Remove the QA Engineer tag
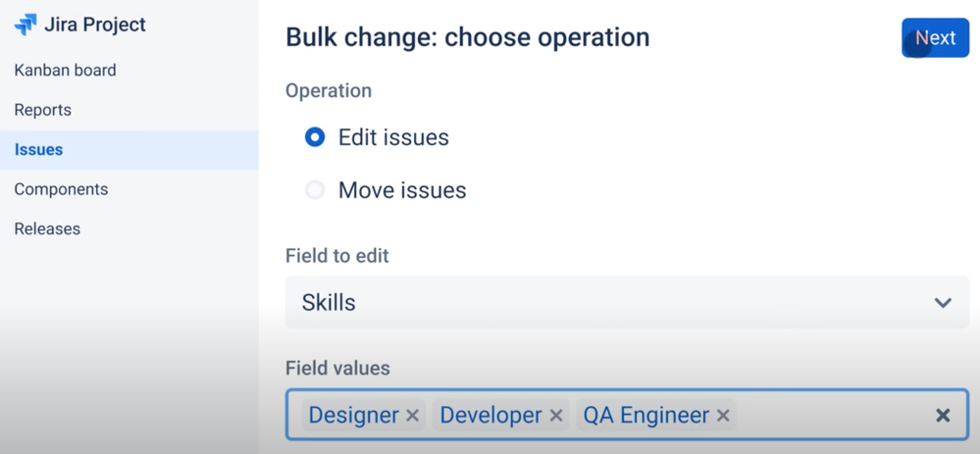Image resolution: width=980 pixels, height=454 pixels. 723,416
